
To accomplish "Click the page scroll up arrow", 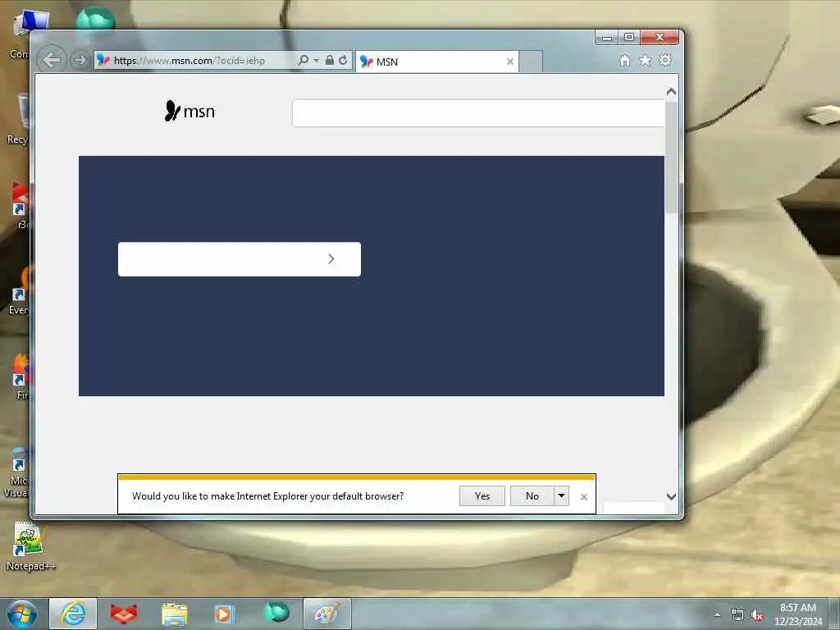I will tap(671, 92).
